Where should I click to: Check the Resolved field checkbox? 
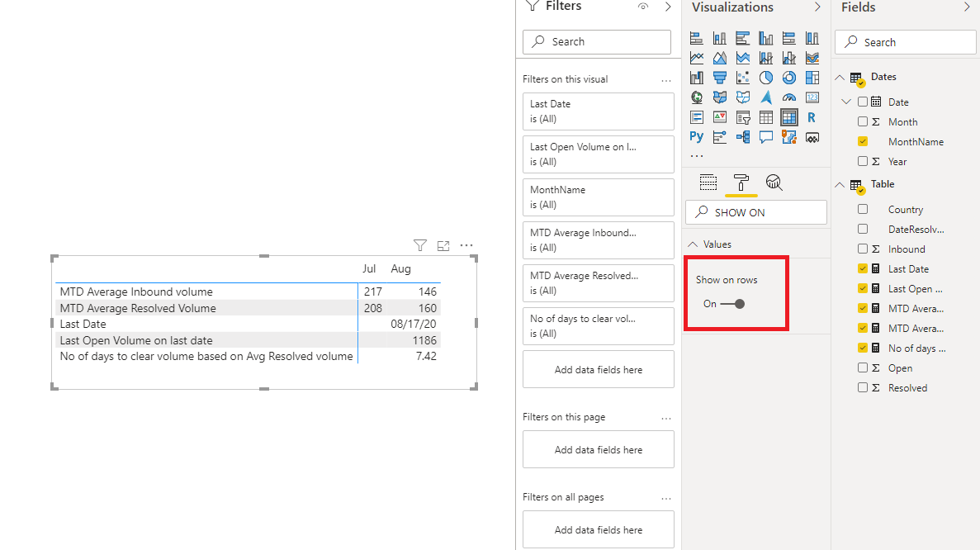point(863,387)
